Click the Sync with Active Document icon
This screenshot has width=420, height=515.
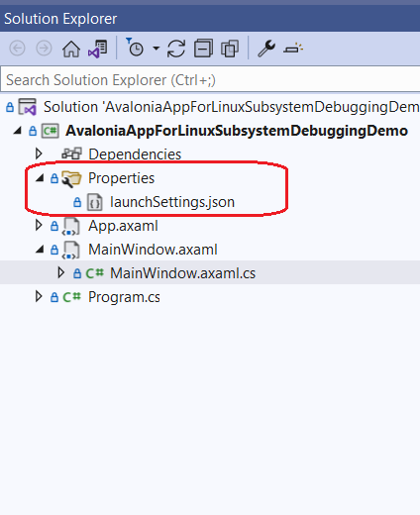tap(176, 49)
